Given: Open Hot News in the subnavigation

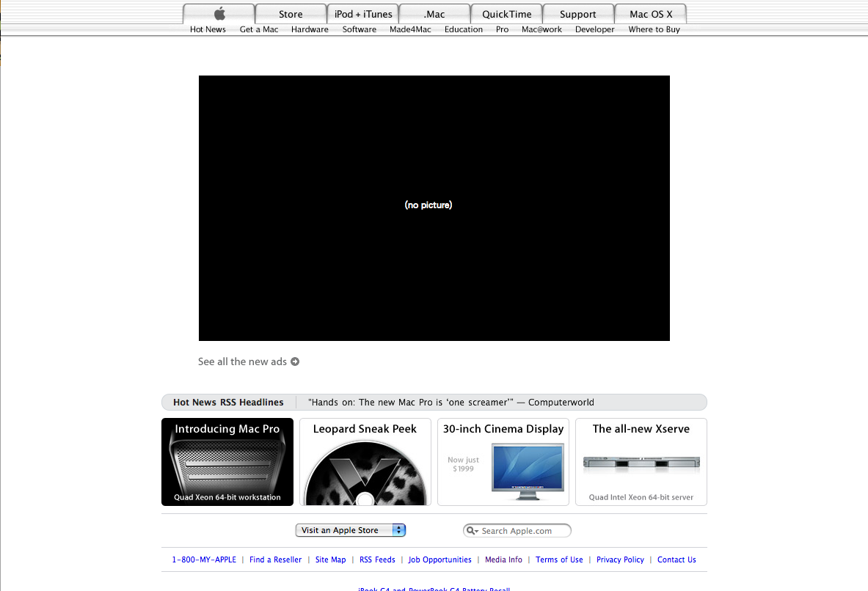Looking at the screenshot, I should point(208,29).
